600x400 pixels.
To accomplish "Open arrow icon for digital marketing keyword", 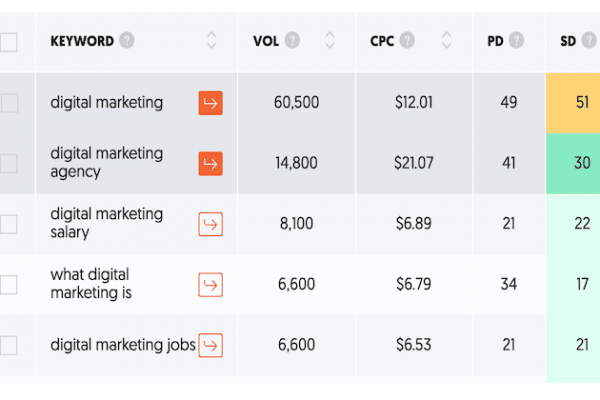I will click(x=210, y=103).
